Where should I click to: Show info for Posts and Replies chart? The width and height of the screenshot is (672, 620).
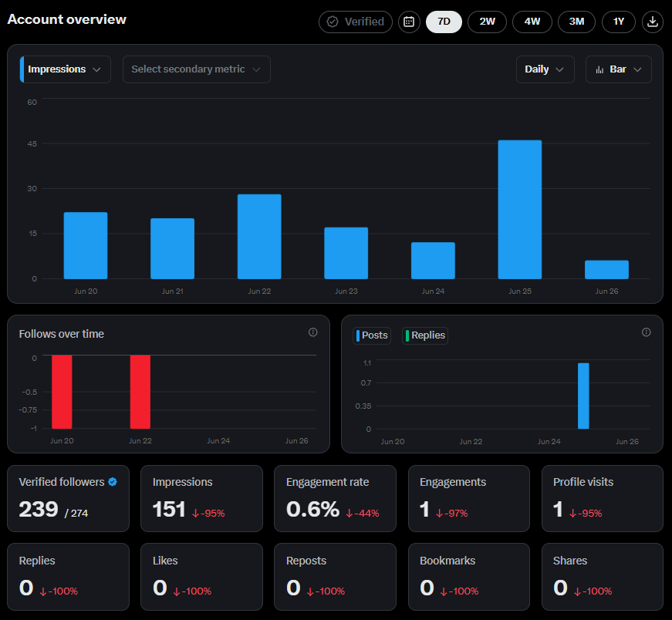click(646, 332)
